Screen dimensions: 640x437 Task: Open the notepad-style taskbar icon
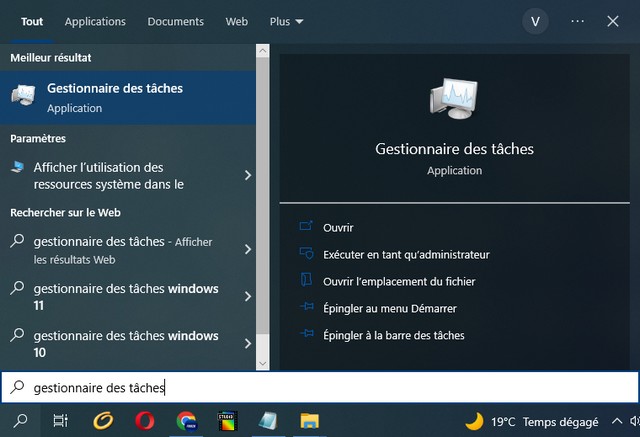point(268,421)
